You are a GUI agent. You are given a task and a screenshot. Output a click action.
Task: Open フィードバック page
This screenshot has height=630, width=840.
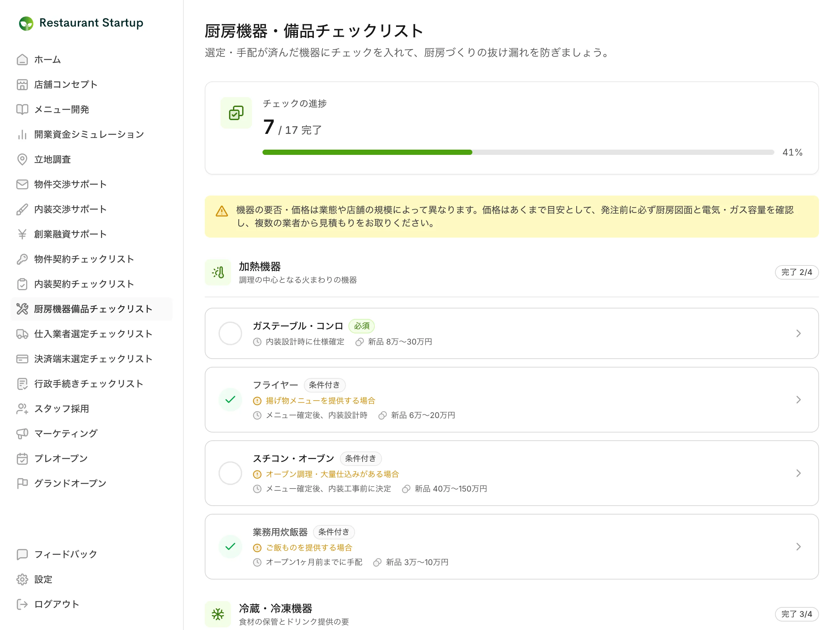(x=92, y=555)
